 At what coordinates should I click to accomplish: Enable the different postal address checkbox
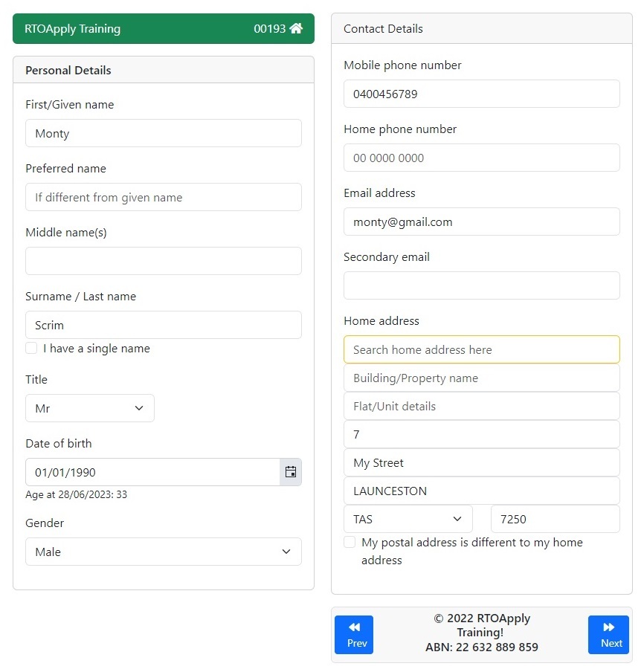click(x=350, y=542)
